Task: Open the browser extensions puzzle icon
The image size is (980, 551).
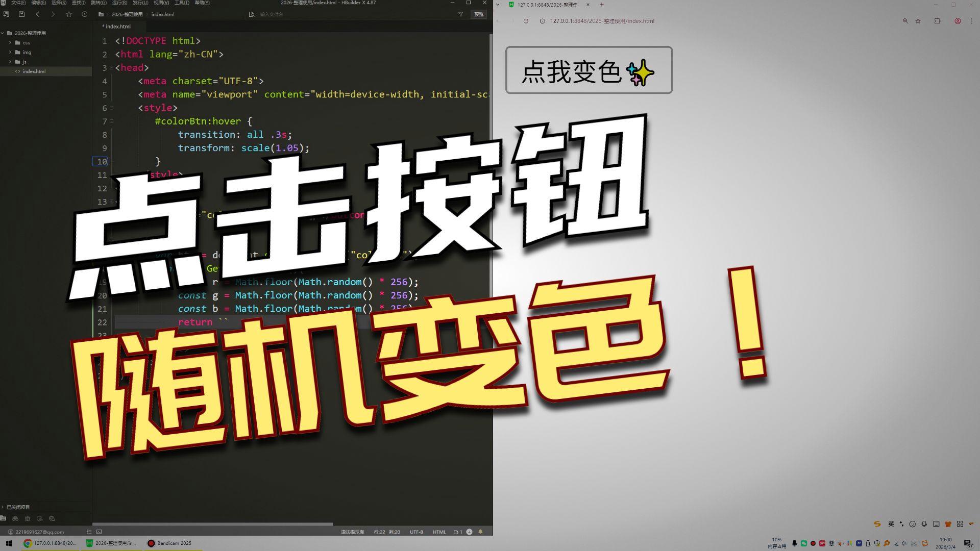Action: [x=937, y=21]
